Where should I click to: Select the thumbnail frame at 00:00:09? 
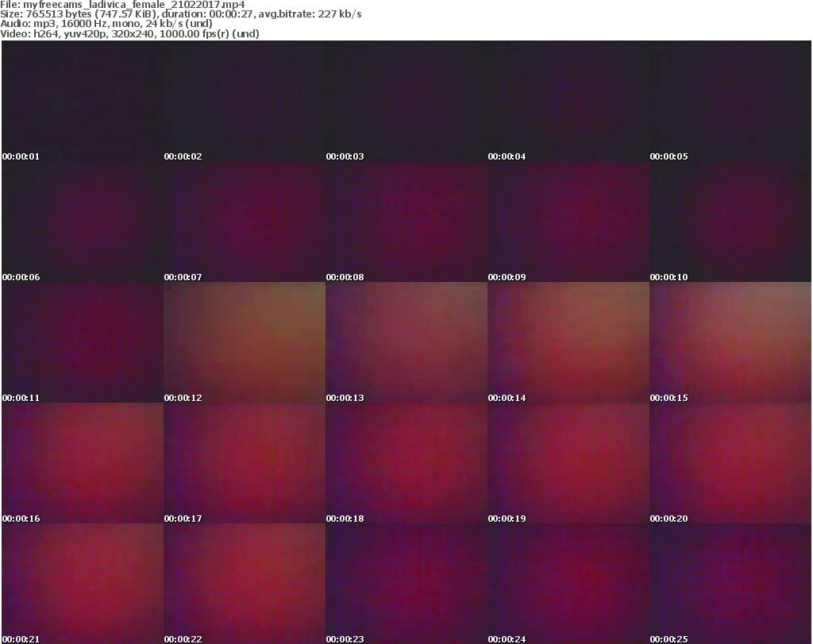[568, 222]
